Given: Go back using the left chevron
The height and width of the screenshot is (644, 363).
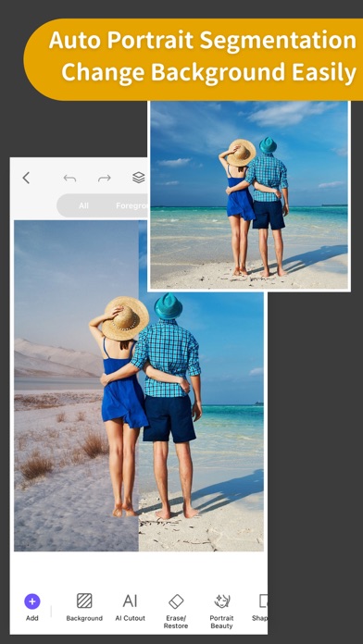Looking at the screenshot, I should click(26, 178).
